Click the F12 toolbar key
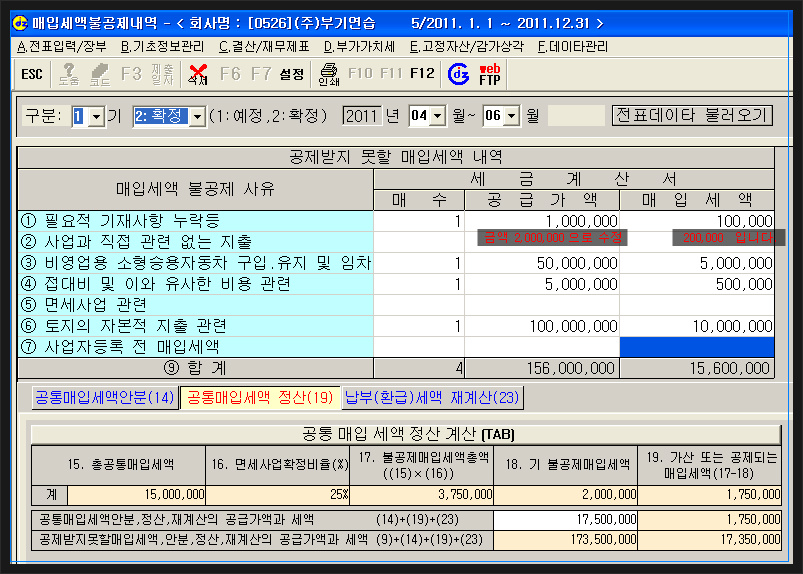 point(422,74)
